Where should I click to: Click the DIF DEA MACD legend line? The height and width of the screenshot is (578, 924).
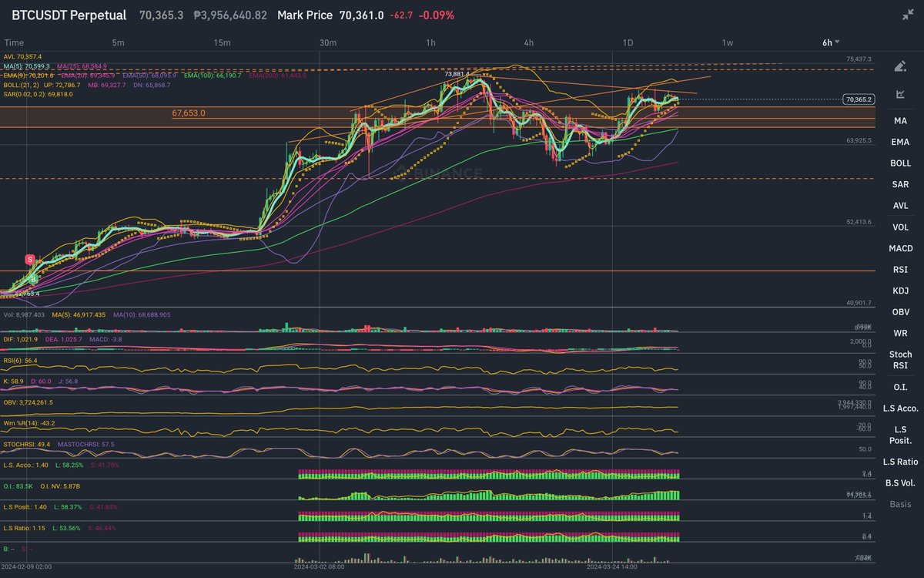click(x=62, y=339)
